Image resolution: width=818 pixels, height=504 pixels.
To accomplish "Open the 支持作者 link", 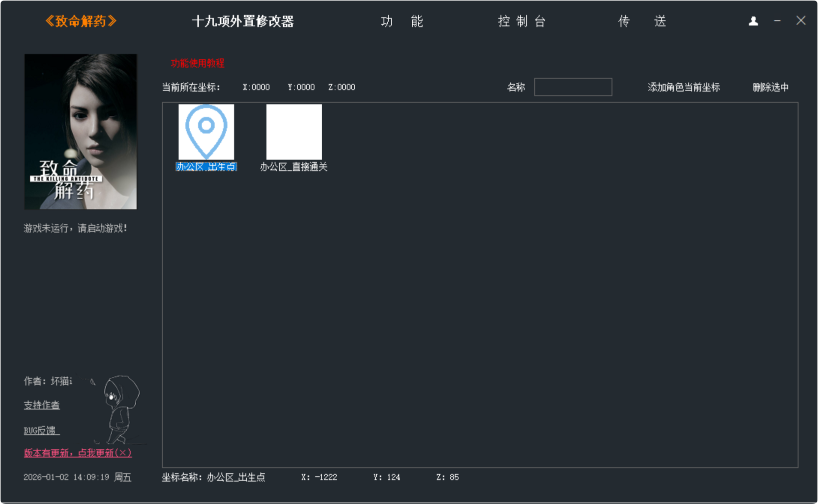I will (42, 405).
